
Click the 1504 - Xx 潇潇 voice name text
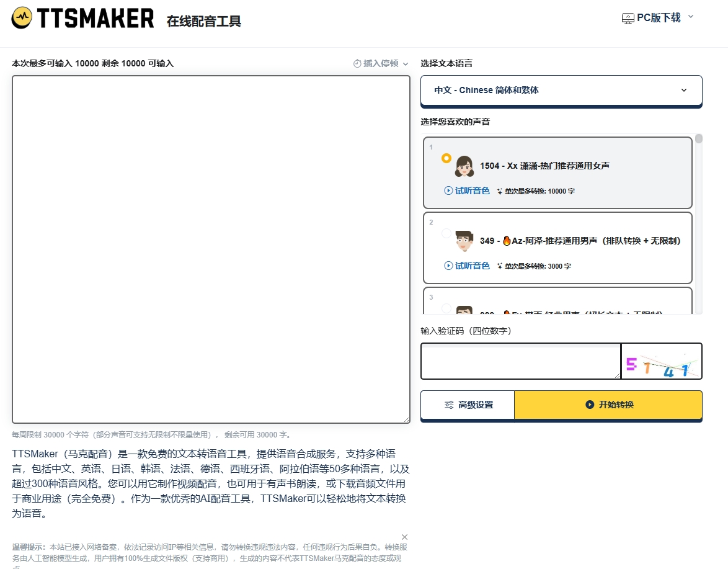(x=544, y=166)
